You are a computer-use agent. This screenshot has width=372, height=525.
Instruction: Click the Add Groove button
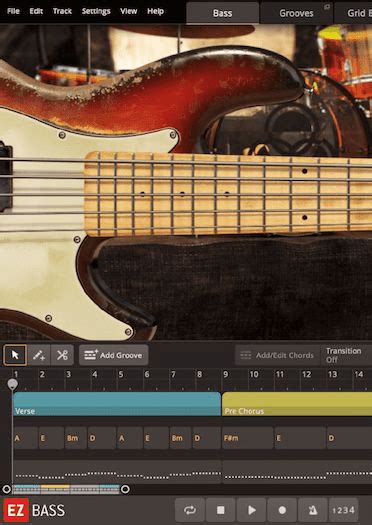[x=114, y=355]
